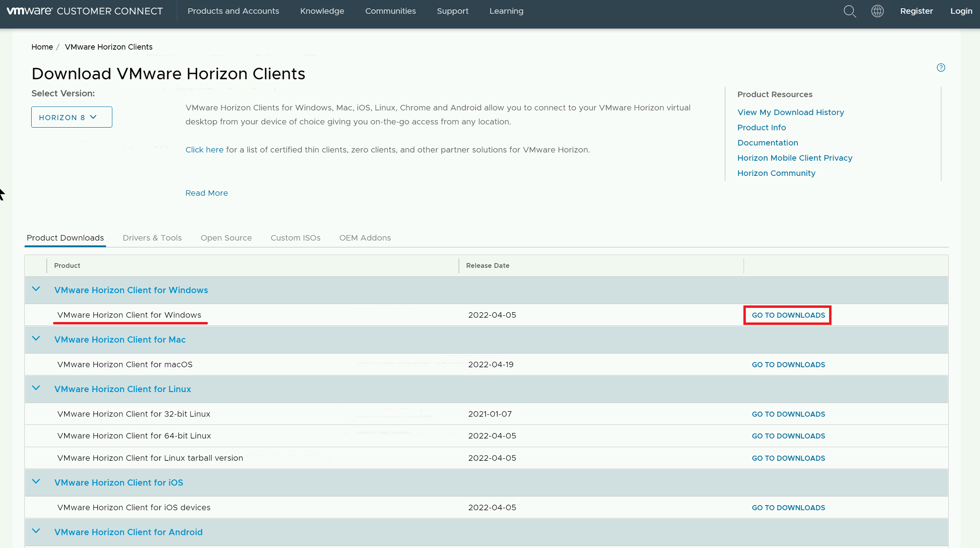Collapse the Horizon Client for Android section

tap(36, 531)
